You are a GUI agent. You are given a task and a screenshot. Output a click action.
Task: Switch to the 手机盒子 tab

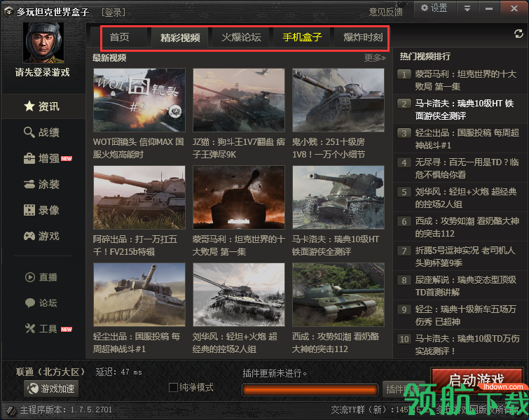pos(302,37)
